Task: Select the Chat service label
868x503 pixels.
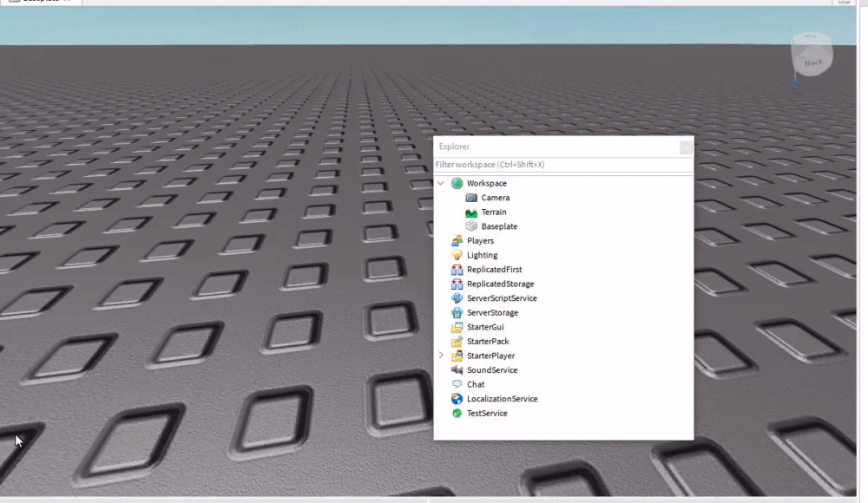Action: tap(476, 384)
